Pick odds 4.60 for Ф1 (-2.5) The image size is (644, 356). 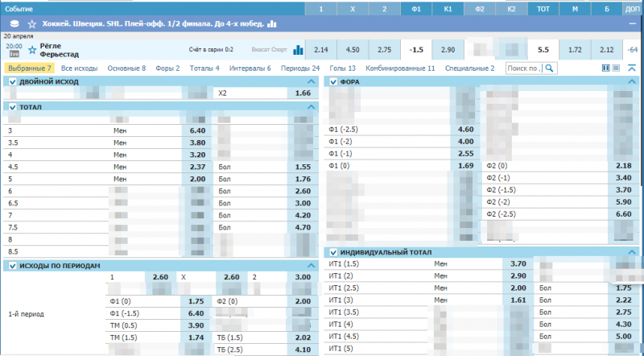[x=464, y=129]
